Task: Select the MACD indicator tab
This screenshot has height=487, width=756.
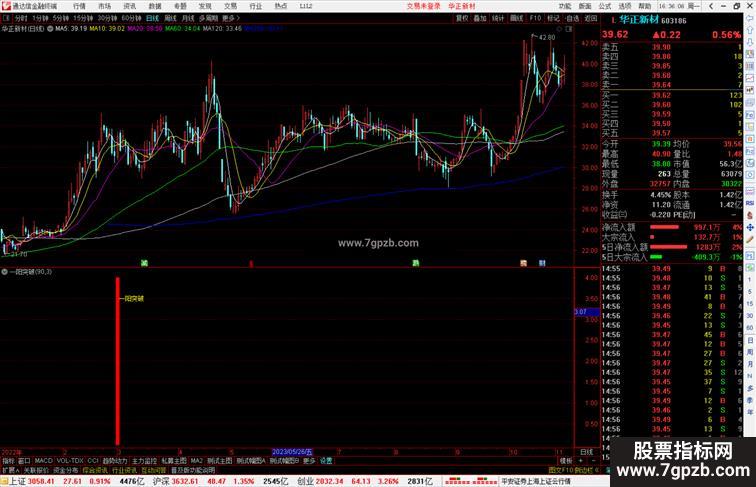Action: pos(43,461)
